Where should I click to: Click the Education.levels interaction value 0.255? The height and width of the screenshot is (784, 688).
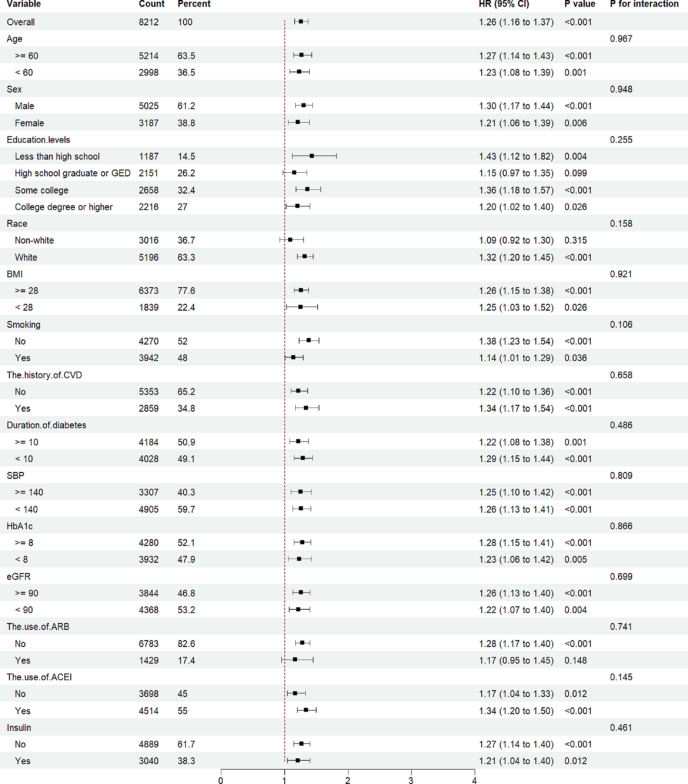(x=621, y=140)
